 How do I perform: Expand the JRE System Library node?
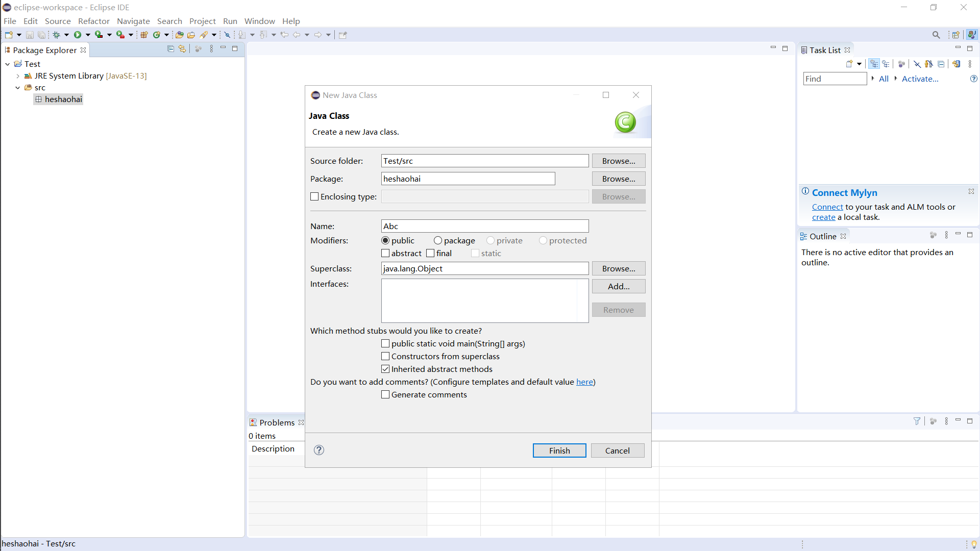pyautogui.click(x=18, y=76)
